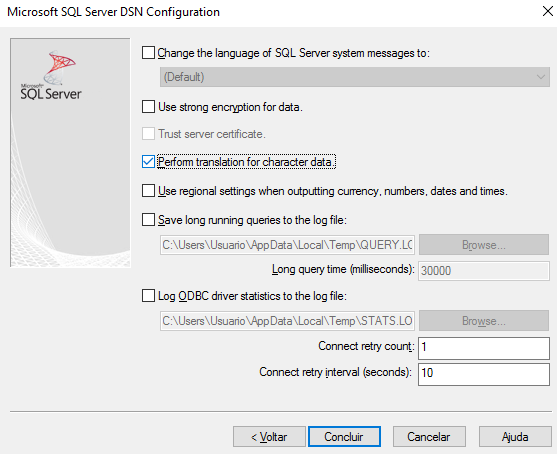Click the language dropdown chevron arrow

[x=541, y=77]
